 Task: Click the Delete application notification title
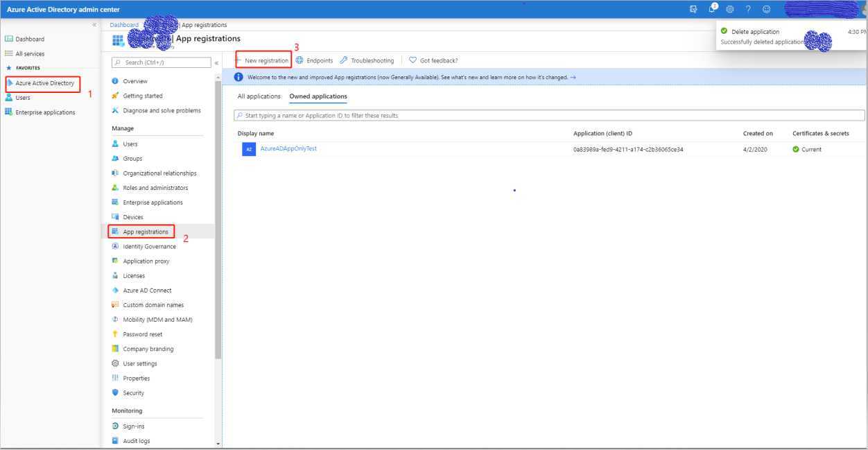(755, 32)
